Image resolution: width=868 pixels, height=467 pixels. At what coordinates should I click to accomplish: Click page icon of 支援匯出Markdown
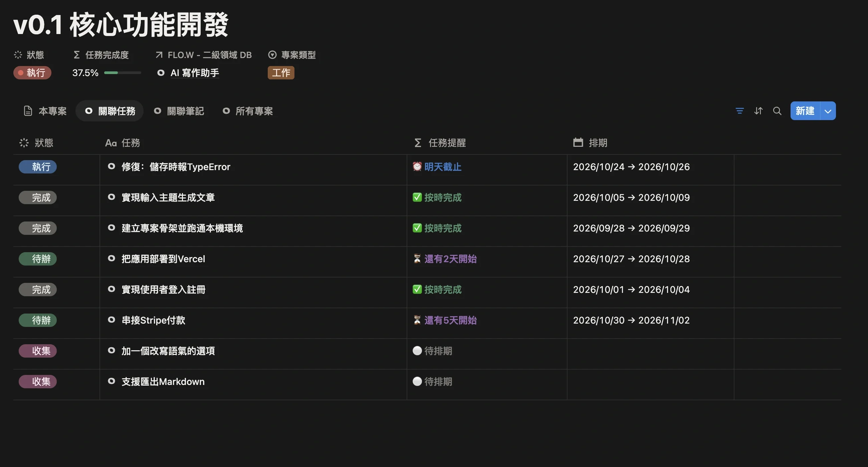[111, 381]
